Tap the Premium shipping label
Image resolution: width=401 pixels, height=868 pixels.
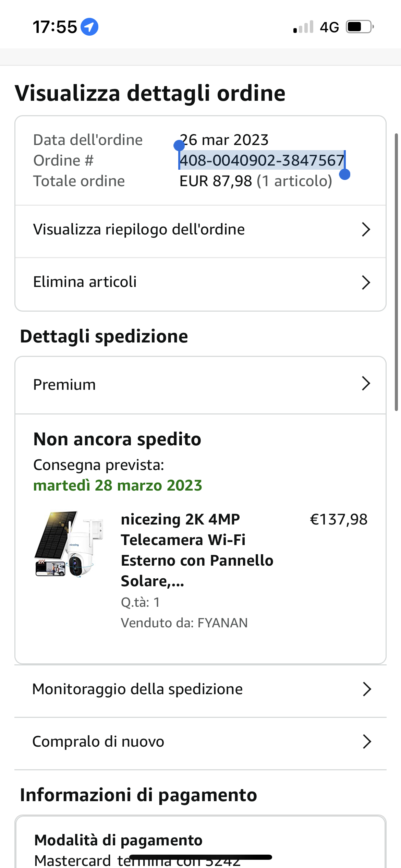[64, 385]
